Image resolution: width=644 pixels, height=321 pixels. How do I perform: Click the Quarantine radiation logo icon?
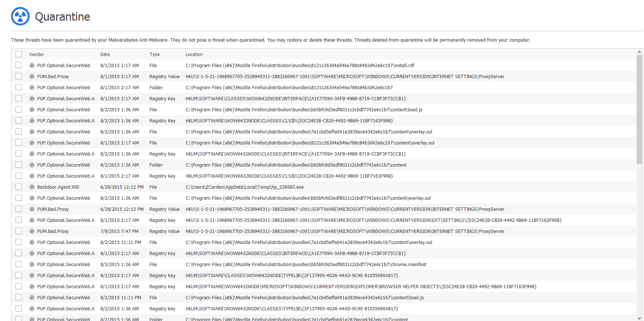pos(20,16)
